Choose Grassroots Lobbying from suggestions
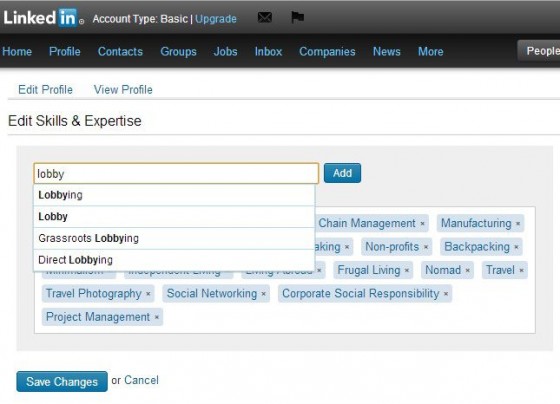Screen dimensions: 560x404 pyautogui.click(x=174, y=238)
